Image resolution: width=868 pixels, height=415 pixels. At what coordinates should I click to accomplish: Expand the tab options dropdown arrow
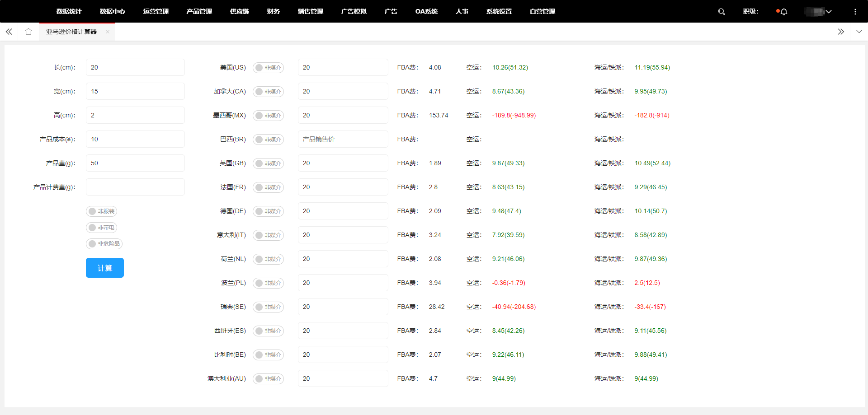click(859, 32)
